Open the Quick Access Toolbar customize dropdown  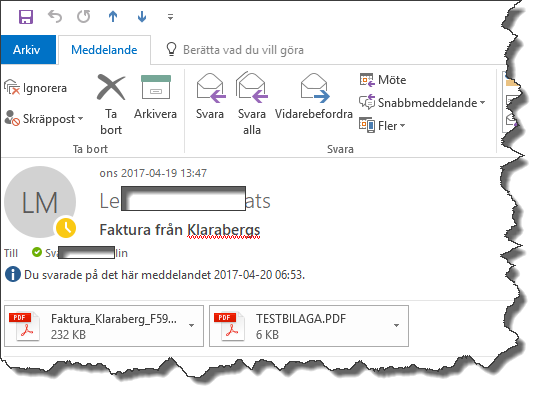tap(170, 17)
